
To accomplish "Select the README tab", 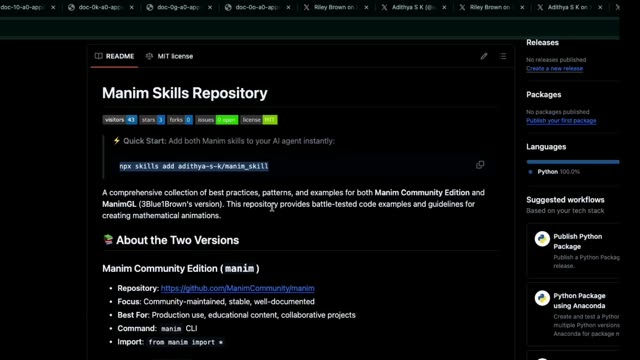I will coord(114,56).
